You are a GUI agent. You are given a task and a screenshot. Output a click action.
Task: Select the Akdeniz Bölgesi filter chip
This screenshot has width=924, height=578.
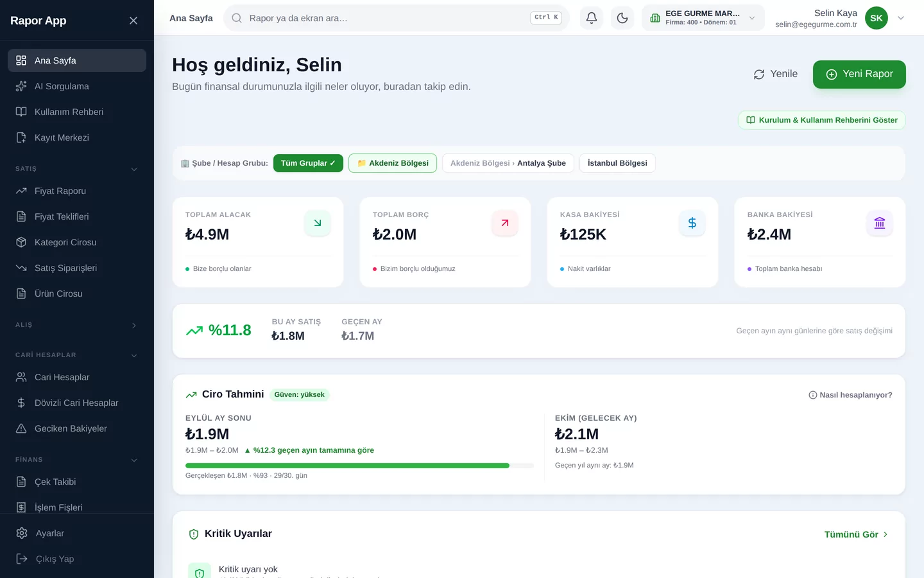click(393, 163)
